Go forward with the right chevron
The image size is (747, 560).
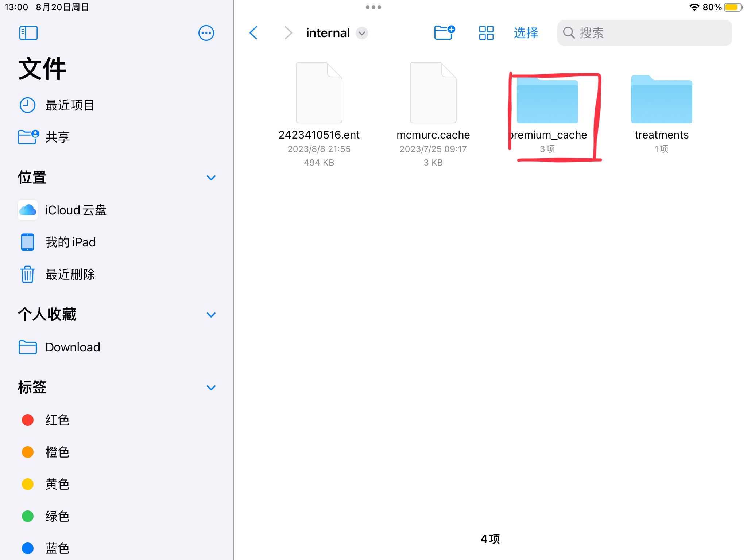pos(288,33)
